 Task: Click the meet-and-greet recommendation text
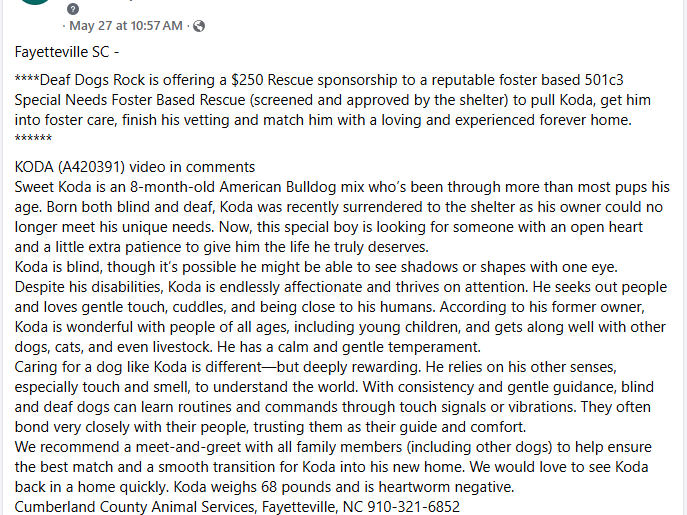coord(333,447)
